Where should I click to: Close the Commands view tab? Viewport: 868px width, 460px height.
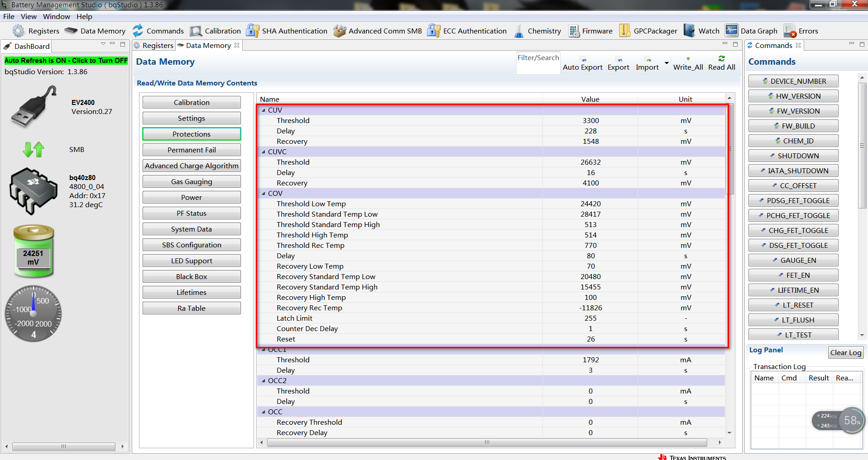[x=798, y=45]
